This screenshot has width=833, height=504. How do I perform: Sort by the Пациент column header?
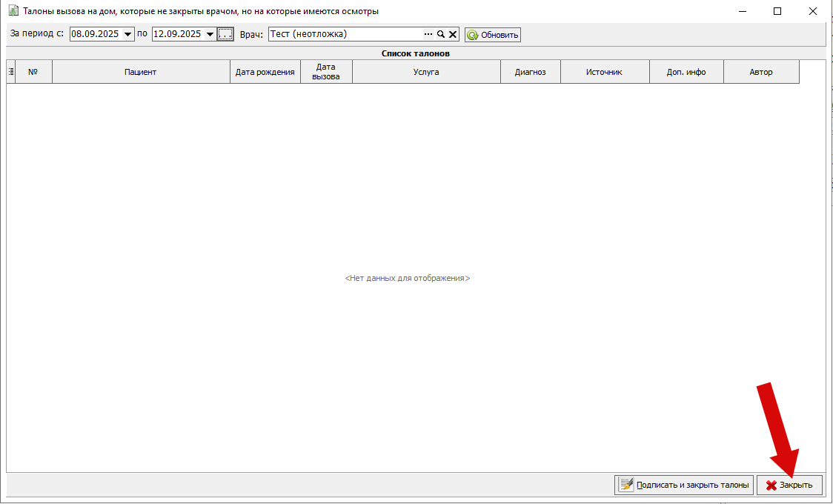[141, 72]
